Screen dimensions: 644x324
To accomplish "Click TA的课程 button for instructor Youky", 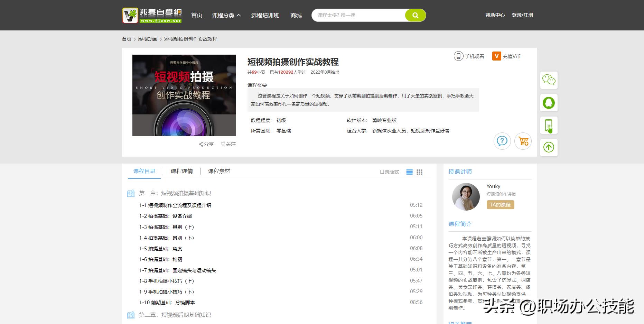I will [x=500, y=205].
